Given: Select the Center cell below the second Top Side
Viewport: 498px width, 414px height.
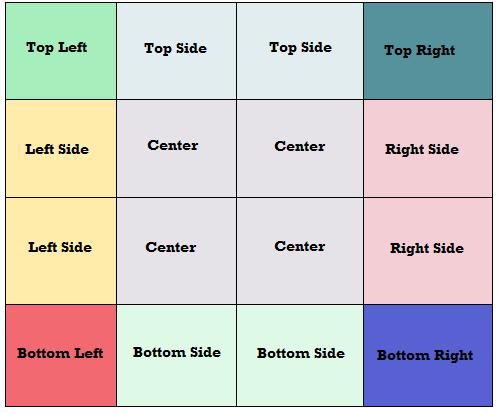Looking at the screenshot, I should [300, 149].
